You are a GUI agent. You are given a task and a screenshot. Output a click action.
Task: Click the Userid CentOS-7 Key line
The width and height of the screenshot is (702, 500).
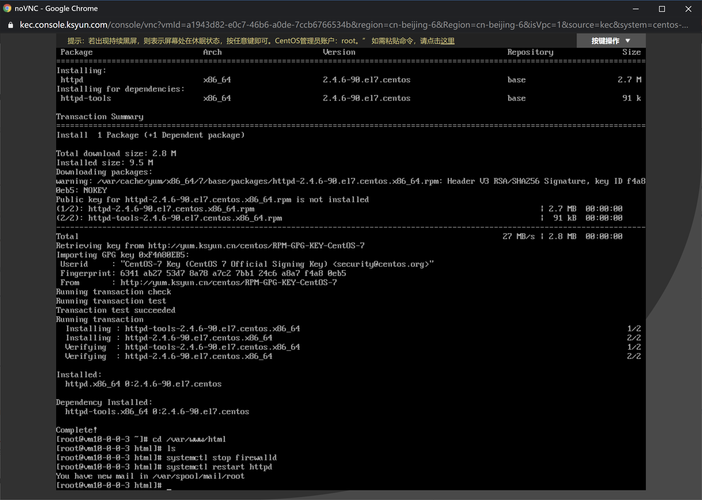[x=247, y=264]
